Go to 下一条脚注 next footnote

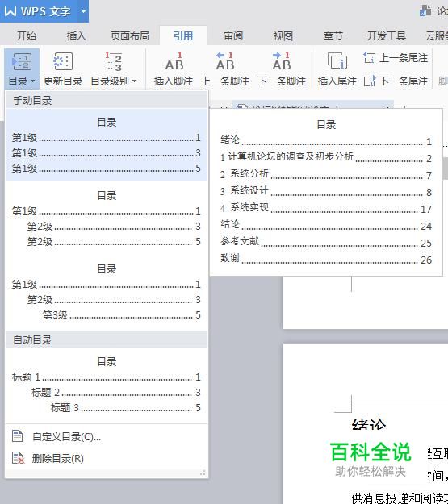click(282, 61)
